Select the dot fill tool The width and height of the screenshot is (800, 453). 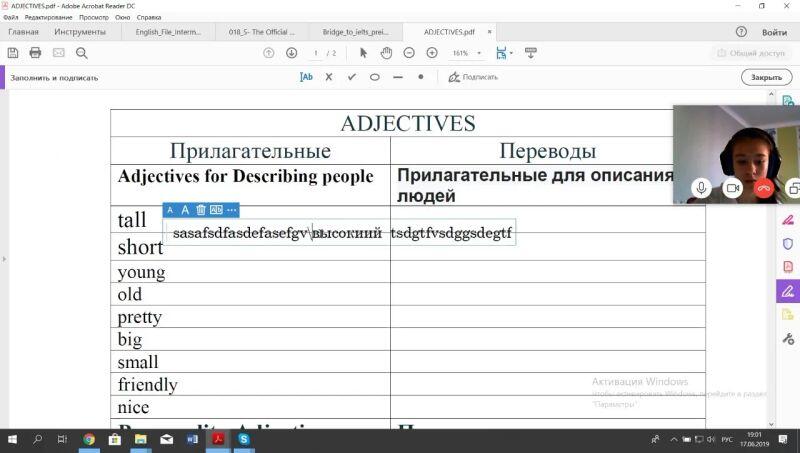tap(420, 77)
